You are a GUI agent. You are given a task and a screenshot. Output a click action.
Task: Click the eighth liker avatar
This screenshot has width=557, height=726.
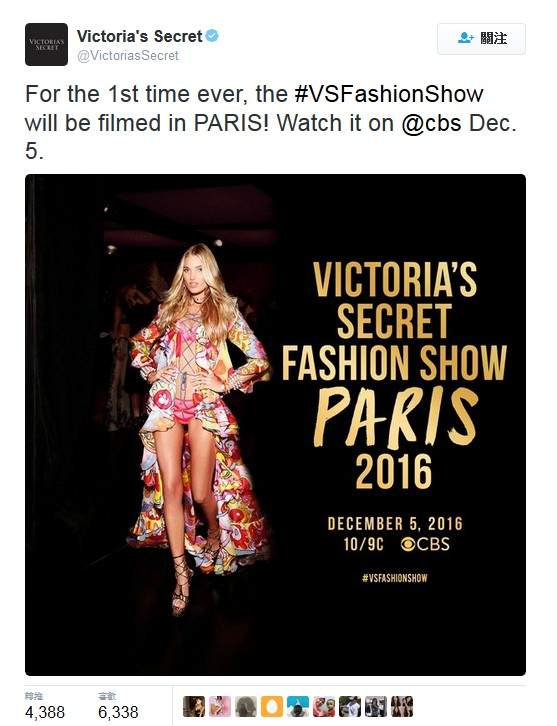point(376,707)
